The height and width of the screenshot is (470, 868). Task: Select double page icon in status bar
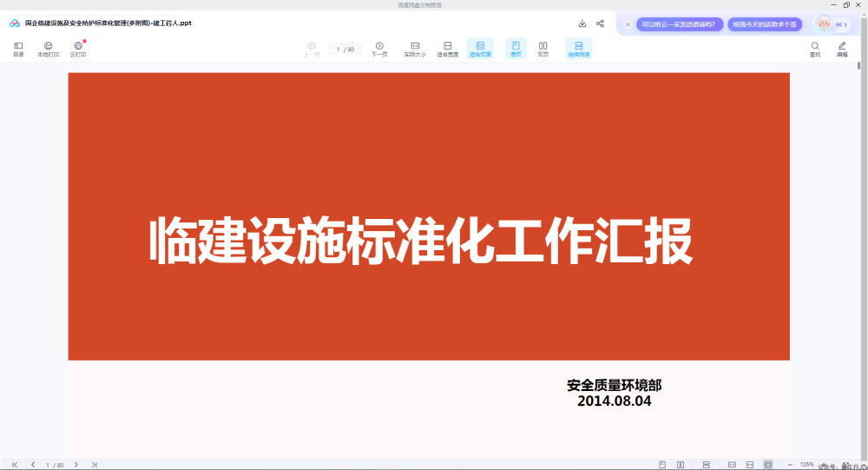(681, 465)
